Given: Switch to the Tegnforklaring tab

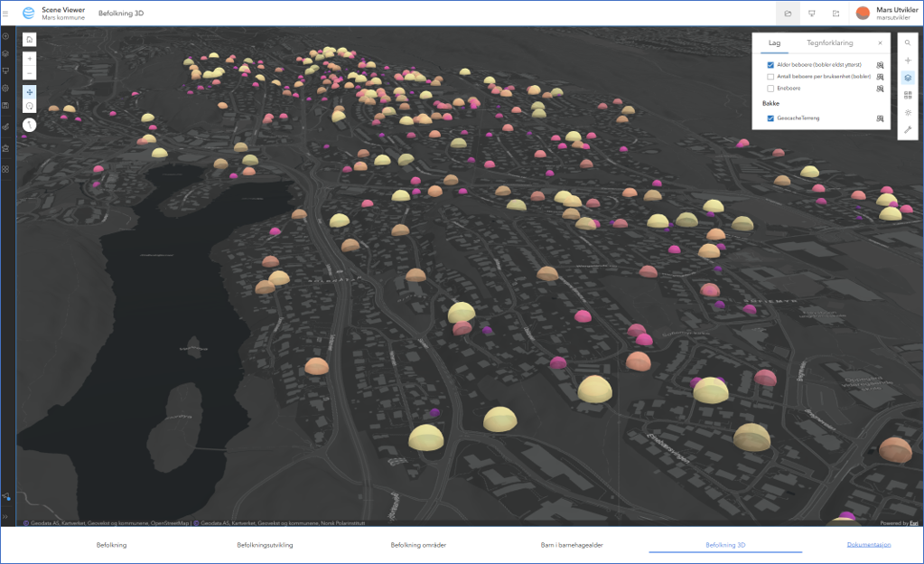Looking at the screenshot, I should 829,43.
